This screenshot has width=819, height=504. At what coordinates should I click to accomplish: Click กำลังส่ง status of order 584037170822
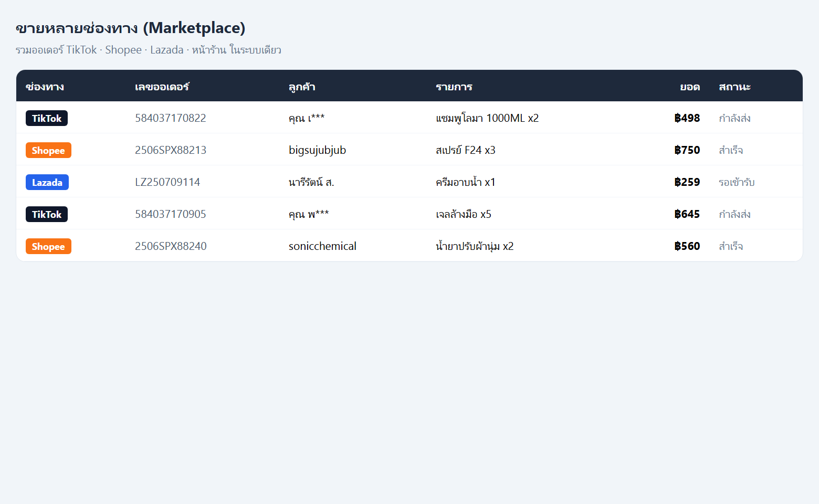[734, 118]
